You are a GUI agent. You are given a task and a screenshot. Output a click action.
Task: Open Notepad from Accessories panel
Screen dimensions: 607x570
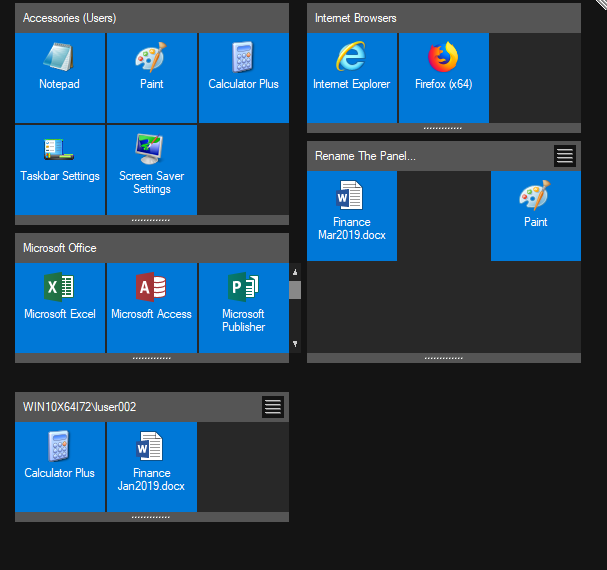60,68
